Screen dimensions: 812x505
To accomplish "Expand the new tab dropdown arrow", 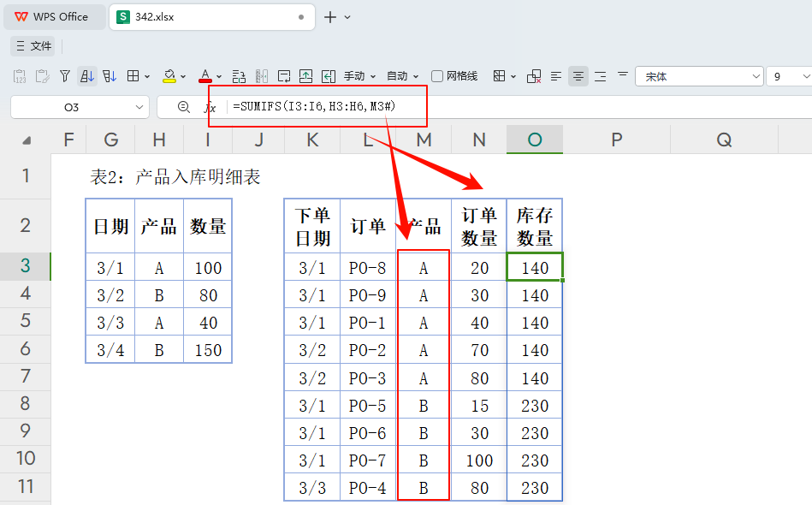I will (x=347, y=17).
